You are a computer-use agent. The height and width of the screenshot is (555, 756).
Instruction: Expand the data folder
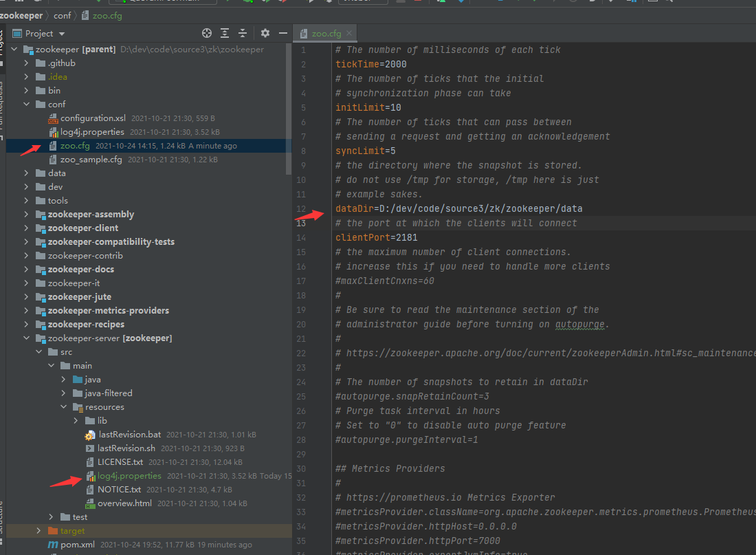click(x=27, y=173)
